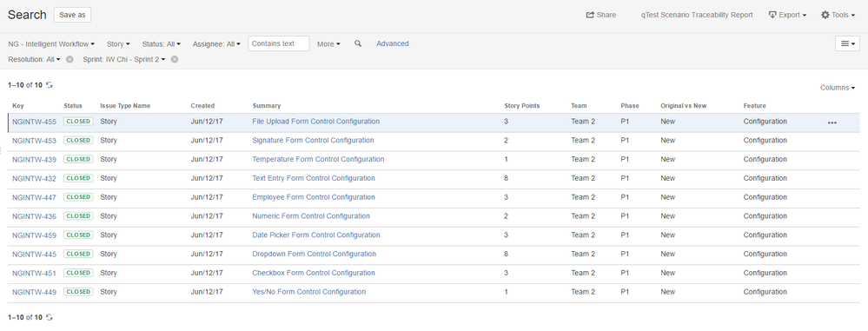Open Signature Form Control Configuration summary
Image resolution: width=868 pixels, height=331 pixels.
tap(314, 140)
